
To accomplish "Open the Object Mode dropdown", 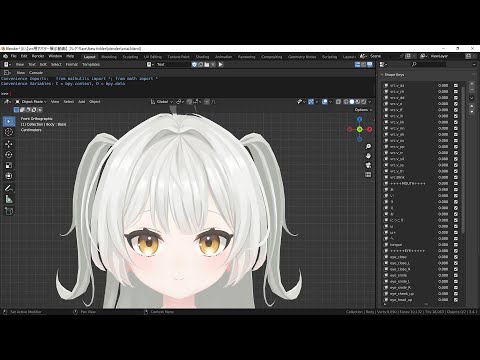I will 31,102.
